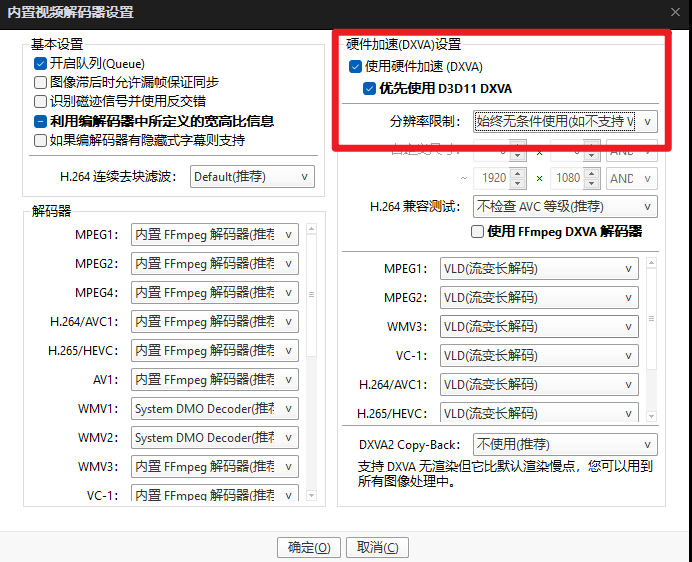The image size is (692, 562).
Task: Open VC-1 VLD dropdown in DXVA list
Action: (x=539, y=356)
